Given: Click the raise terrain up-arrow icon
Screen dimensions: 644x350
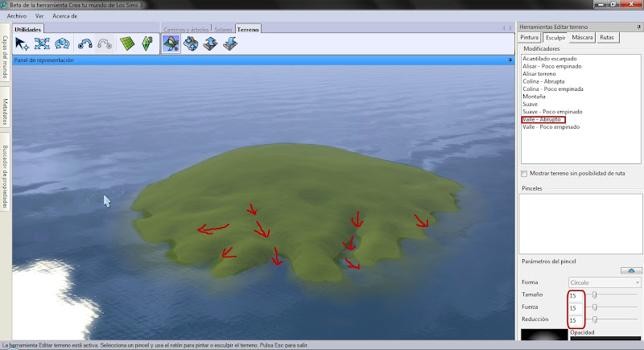Looking at the screenshot, I should tap(210, 44).
